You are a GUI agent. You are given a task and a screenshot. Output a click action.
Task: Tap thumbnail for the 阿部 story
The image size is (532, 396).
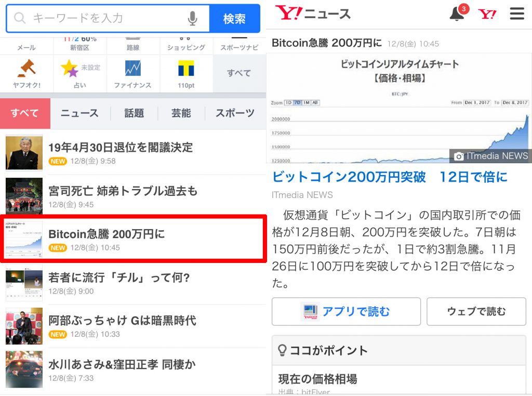24,326
